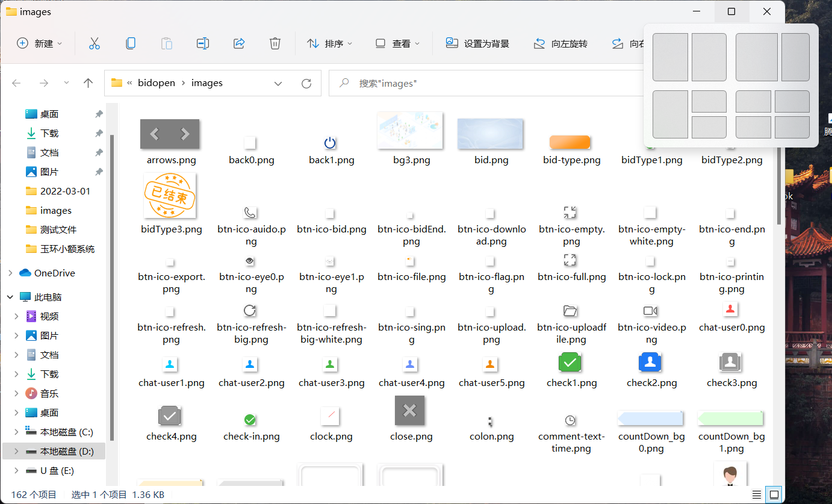Click the search images input field

(x=485, y=83)
